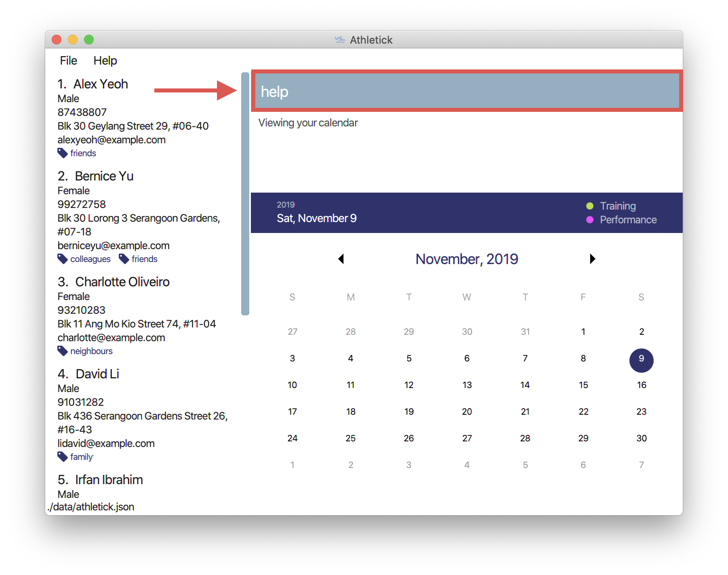
Task: Select November 30 in the calendar
Action: [641, 439]
